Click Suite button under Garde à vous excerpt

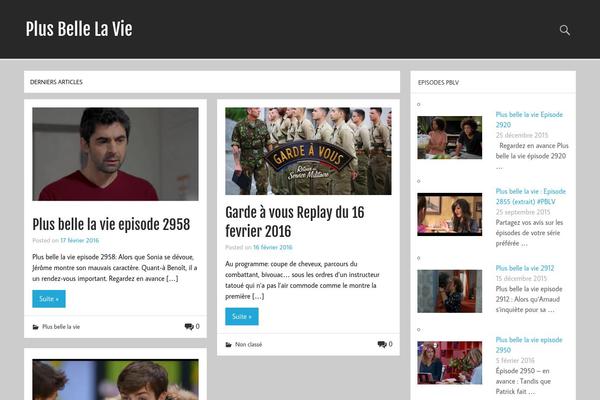tap(241, 317)
